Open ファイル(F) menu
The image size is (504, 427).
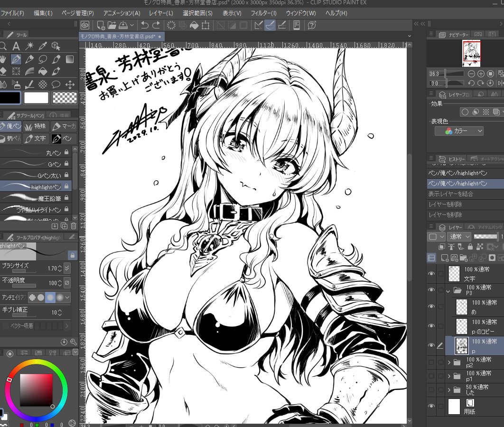click(12, 13)
